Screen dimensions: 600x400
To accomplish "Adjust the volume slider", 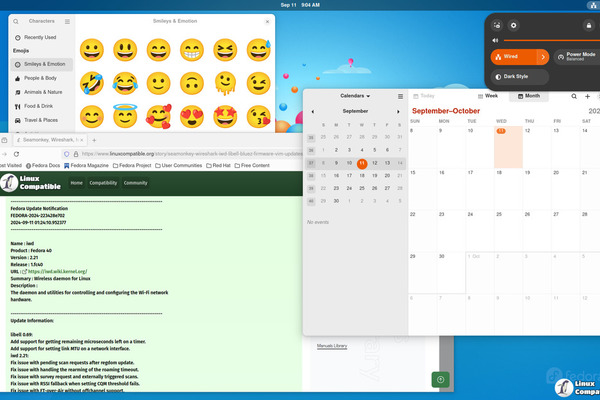I will 560,41.
